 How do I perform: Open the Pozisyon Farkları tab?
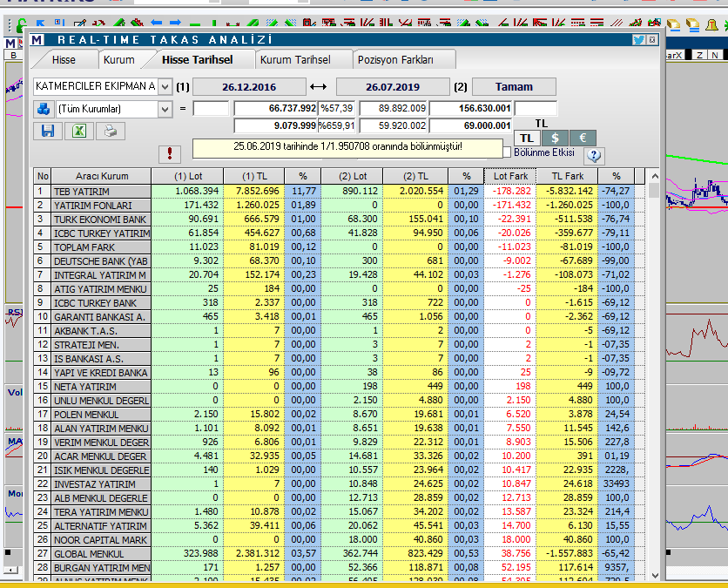[395, 60]
